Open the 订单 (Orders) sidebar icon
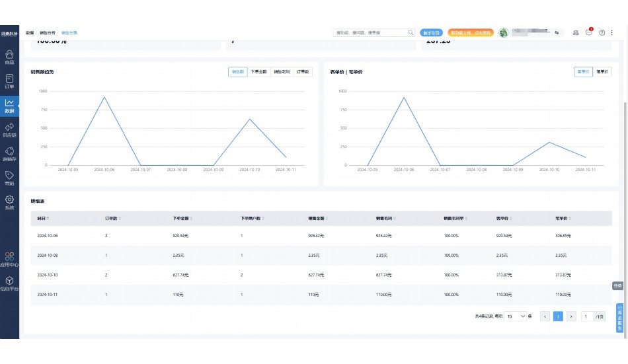Screen dimensions: 628x364 [9, 81]
